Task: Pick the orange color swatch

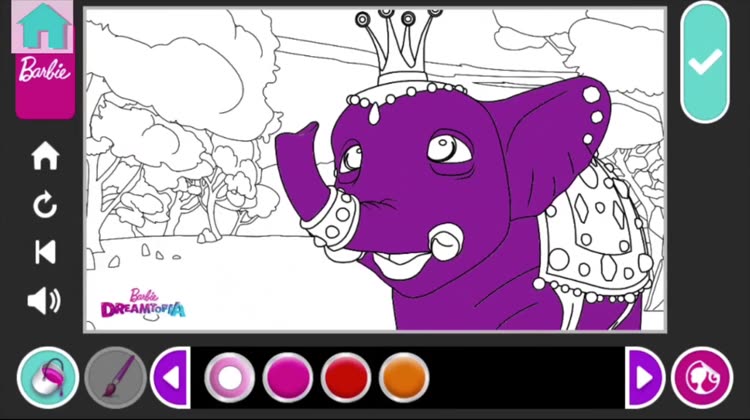Action: click(x=404, y=377)
